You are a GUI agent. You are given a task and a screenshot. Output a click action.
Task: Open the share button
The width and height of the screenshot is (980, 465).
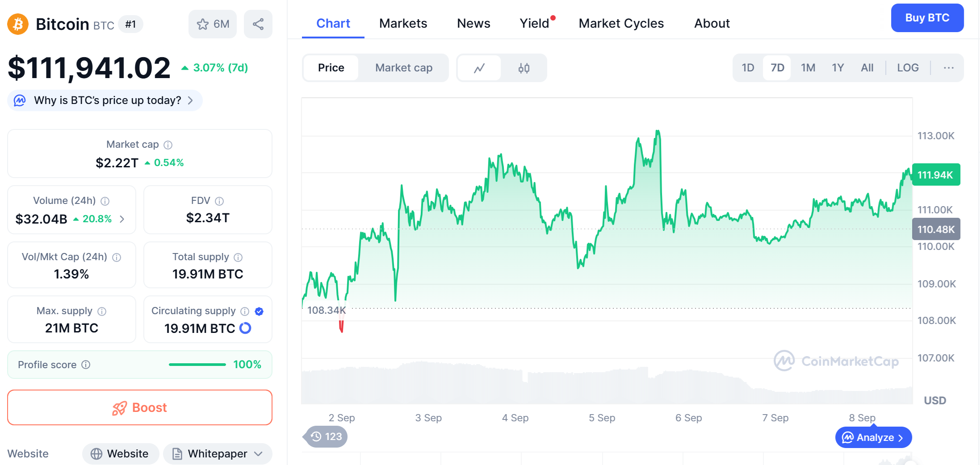[x=258, y=24]
